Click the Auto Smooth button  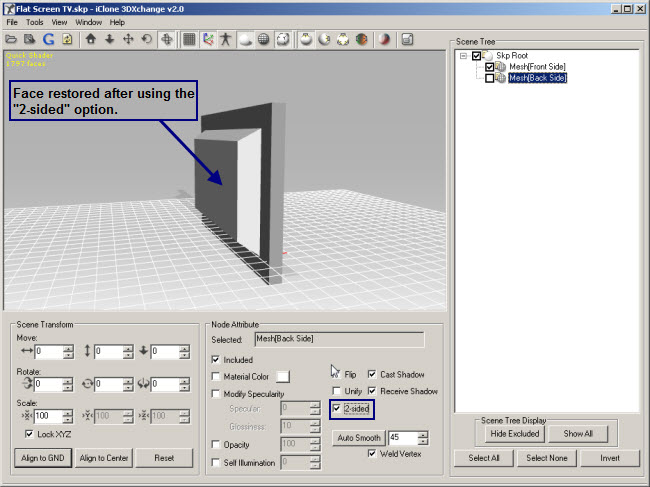pyautogui.click(x=359, y=438)
